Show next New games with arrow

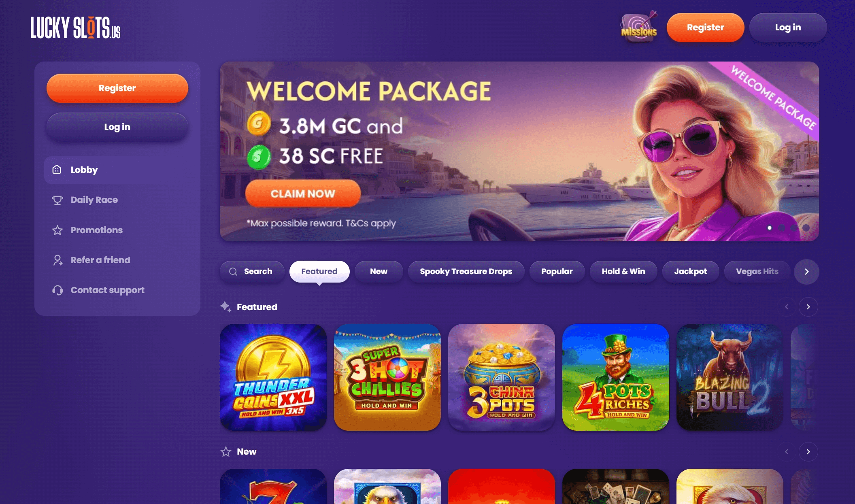pyautogui.click(x=808, y=452)
